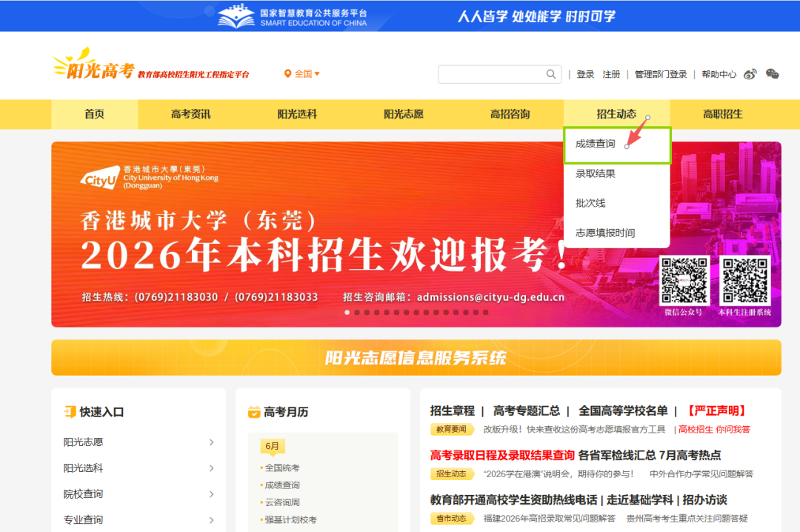This screenshot has height=532, width=800.
Task: Open 中外合作办学常见问题解答 link
Action: tap(701, 473)
